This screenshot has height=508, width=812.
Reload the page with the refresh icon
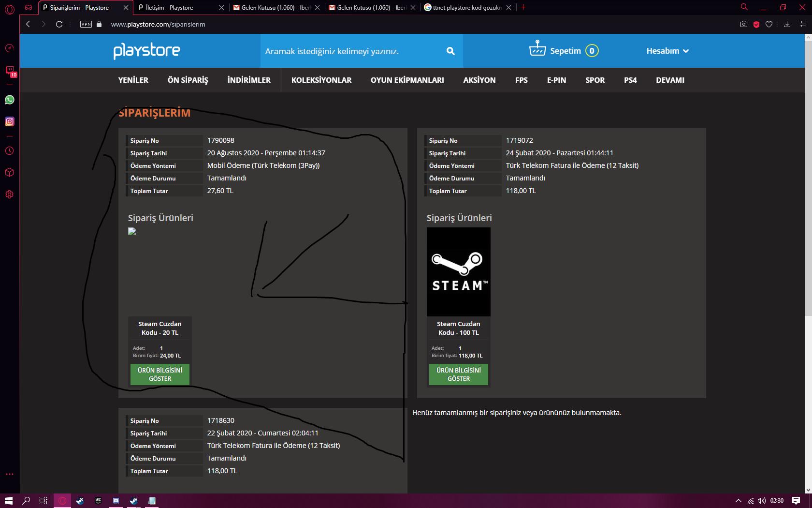point(59,24)
